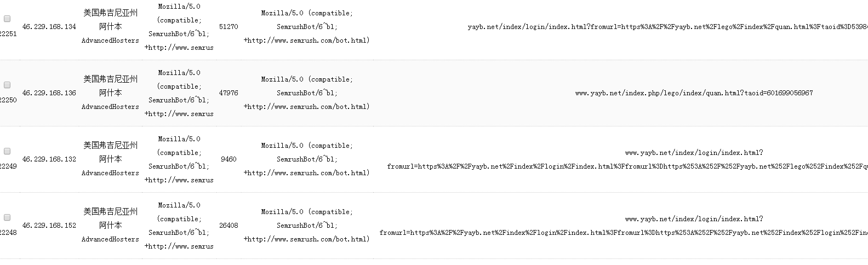
Task: Click the full SemrushBot user agent beside 9460
Action: 307,159
